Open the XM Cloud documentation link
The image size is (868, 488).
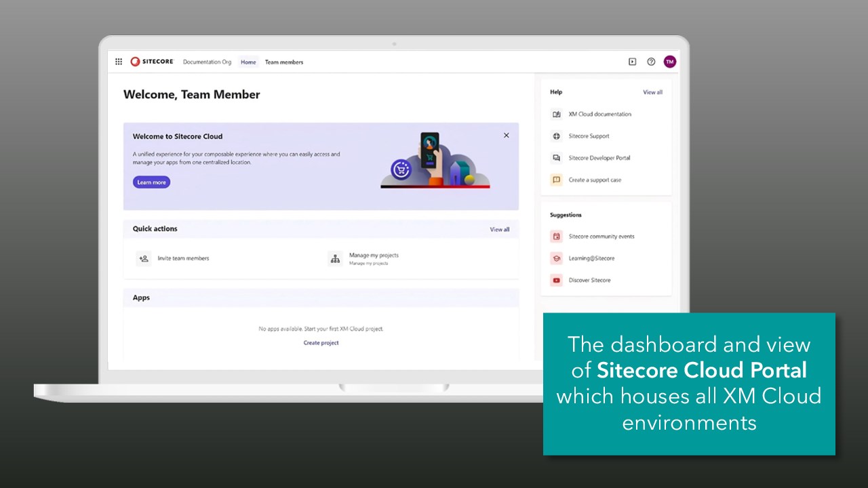600,115
